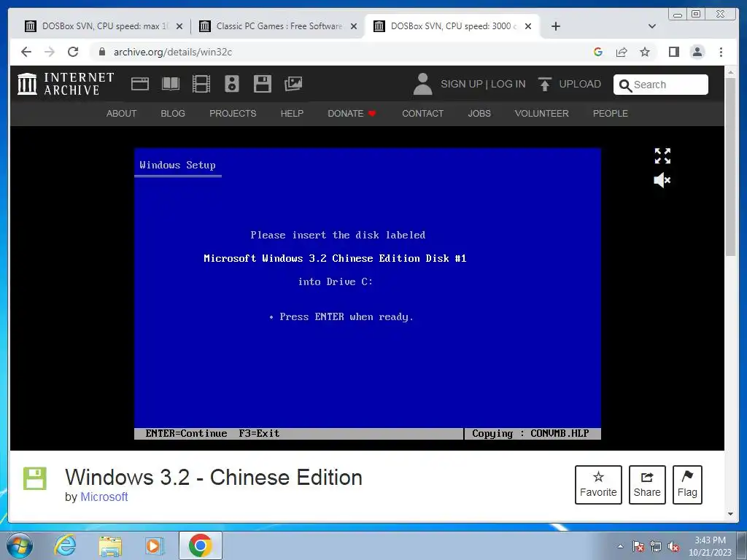Go back to previous page

click(26, 52)
